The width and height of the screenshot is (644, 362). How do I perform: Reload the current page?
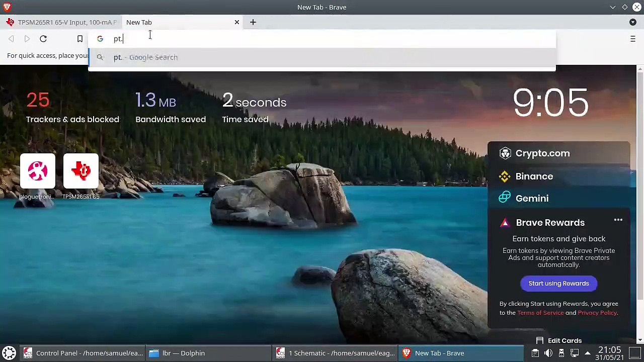tap(43, 39)
